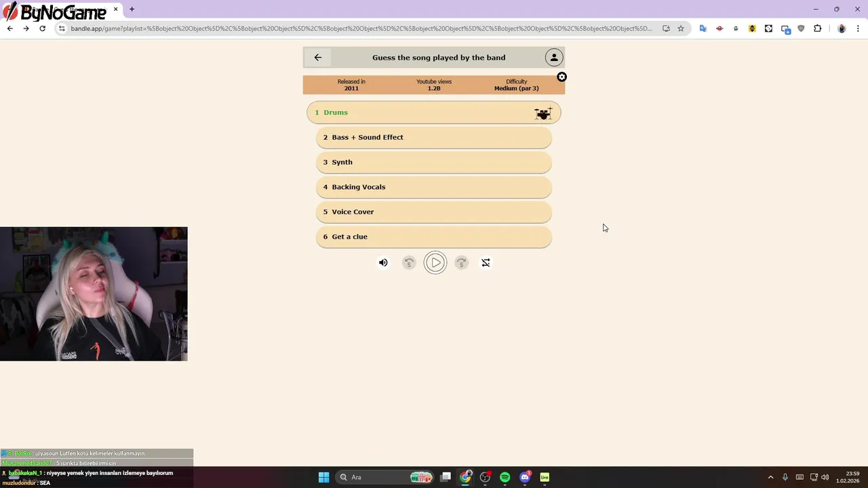Open a new browser tab
The width and height of the screenshot is (868, 488).
132,9
